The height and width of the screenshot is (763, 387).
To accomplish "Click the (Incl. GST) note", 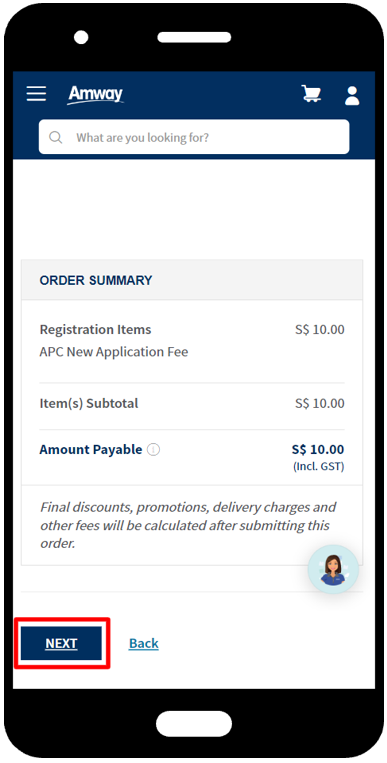I will coord(318,467).
